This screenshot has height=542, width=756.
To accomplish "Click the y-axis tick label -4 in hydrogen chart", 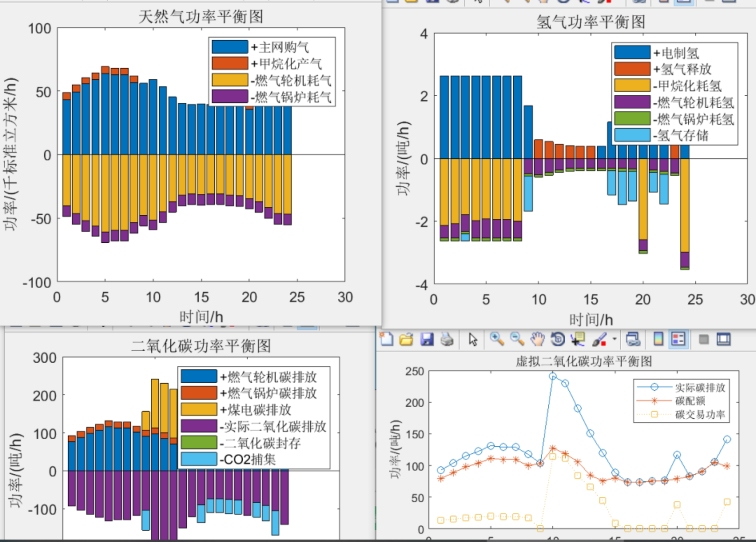I will pos(421,285).
